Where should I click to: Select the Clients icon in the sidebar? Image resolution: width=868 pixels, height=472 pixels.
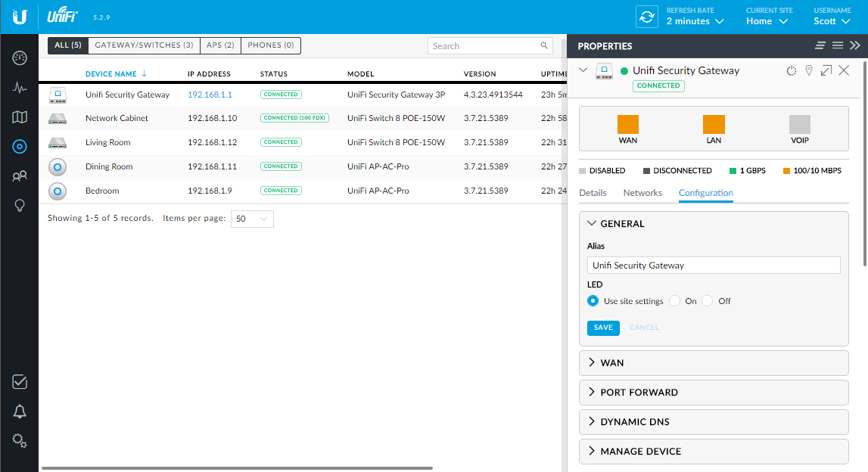click(20, 175)
